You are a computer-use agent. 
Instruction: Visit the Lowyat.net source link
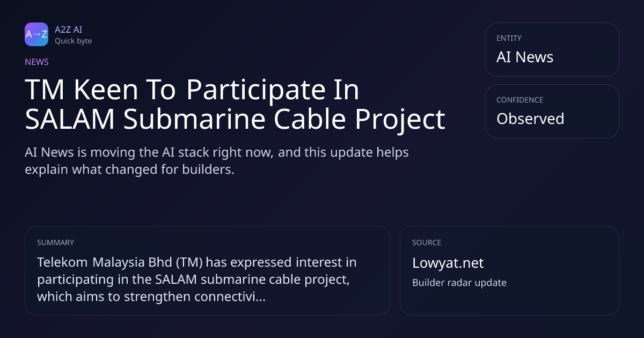(448, 263)
